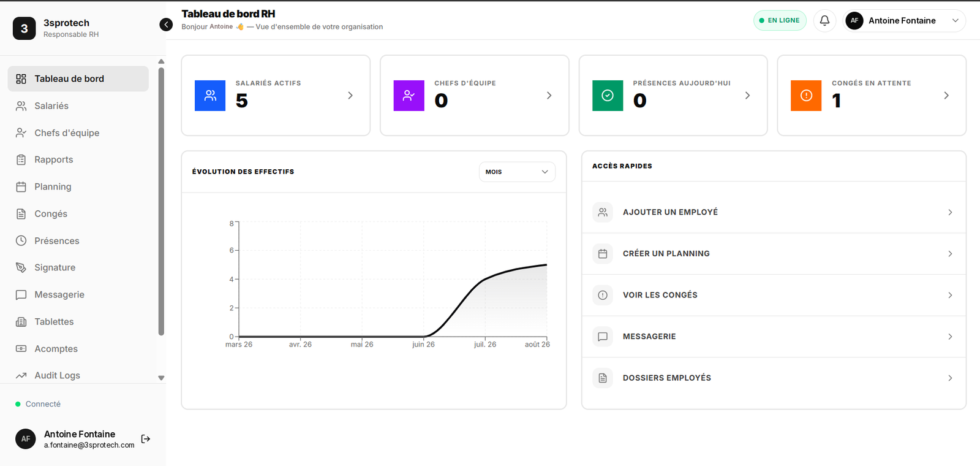
Task: Open the Mois period dropdown
Action: 517,172
